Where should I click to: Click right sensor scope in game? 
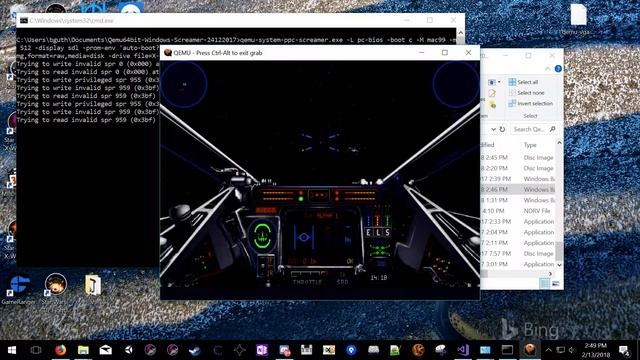[456, 84]
